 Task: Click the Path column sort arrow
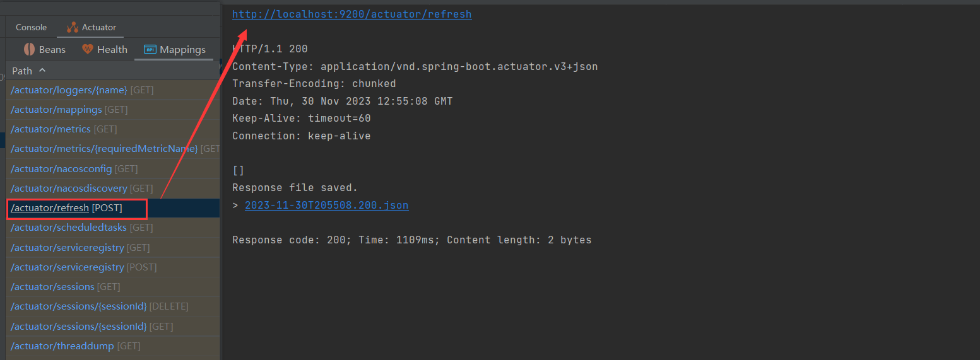point(42,71)
